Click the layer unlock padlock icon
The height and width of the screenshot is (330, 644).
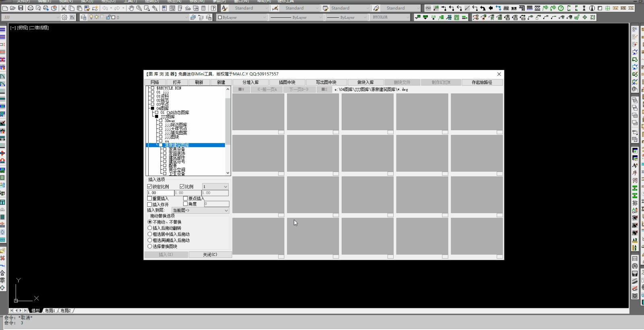(x=108, y=17)
